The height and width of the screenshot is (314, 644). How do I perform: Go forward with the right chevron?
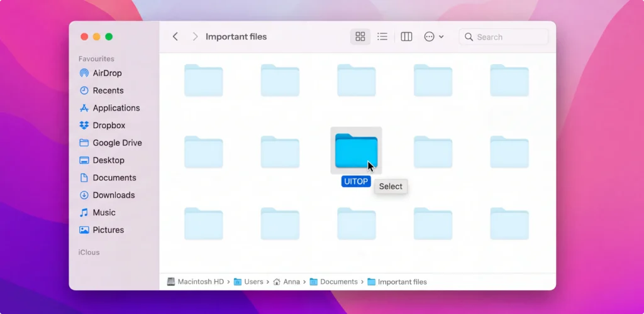tap(195, 37)
